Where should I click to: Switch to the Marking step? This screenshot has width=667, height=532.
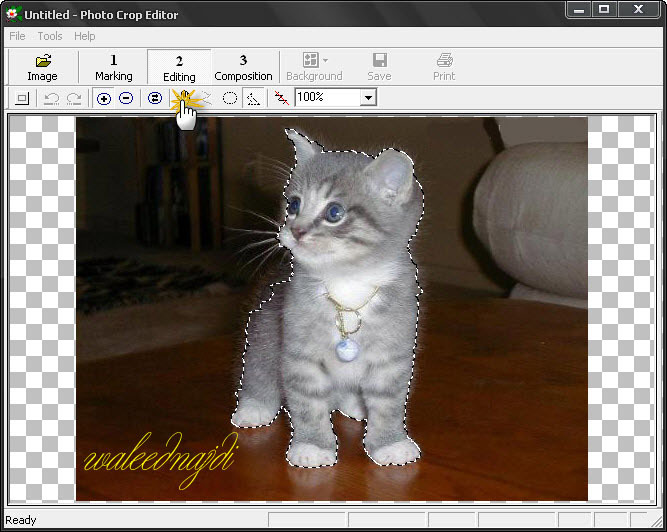pos(113,67)
